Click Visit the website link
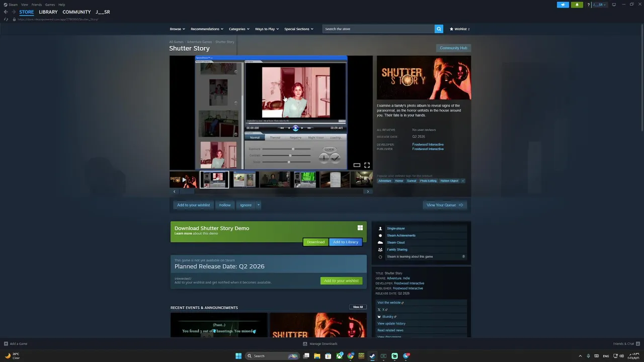Screen dimensions: 644x362 point(390,303)
